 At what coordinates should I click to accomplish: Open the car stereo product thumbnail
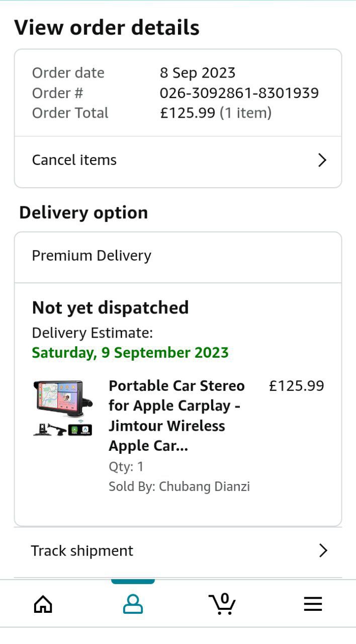[63, 408]
